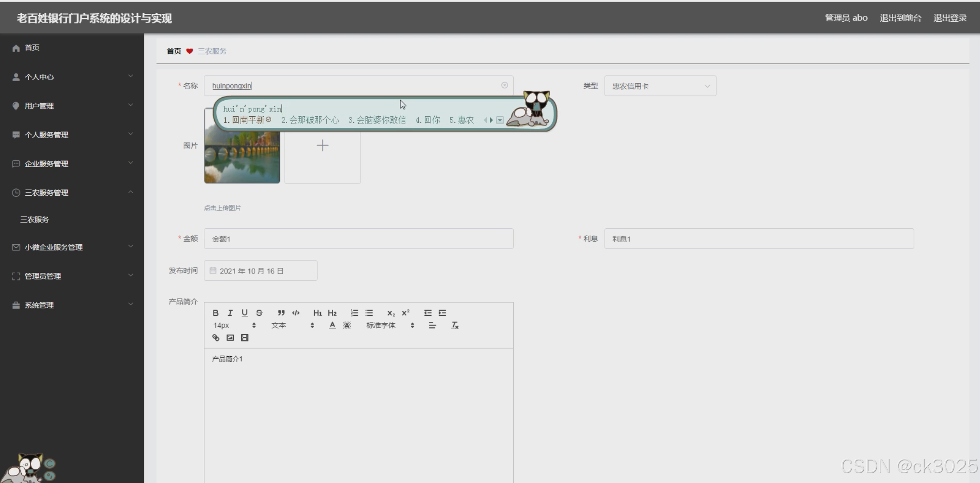Toggle bold formatting in the editor
The image size is (980, 483).
click(216, 313)
